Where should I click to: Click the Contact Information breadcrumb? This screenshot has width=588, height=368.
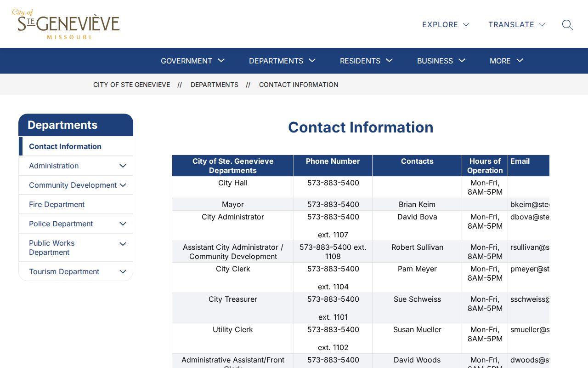299,85
